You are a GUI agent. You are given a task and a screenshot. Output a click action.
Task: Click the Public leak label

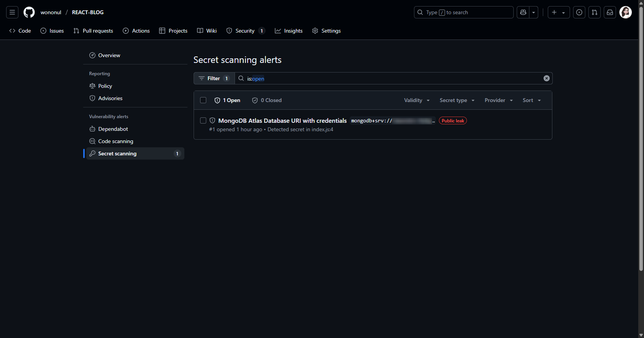pos(453,120)
